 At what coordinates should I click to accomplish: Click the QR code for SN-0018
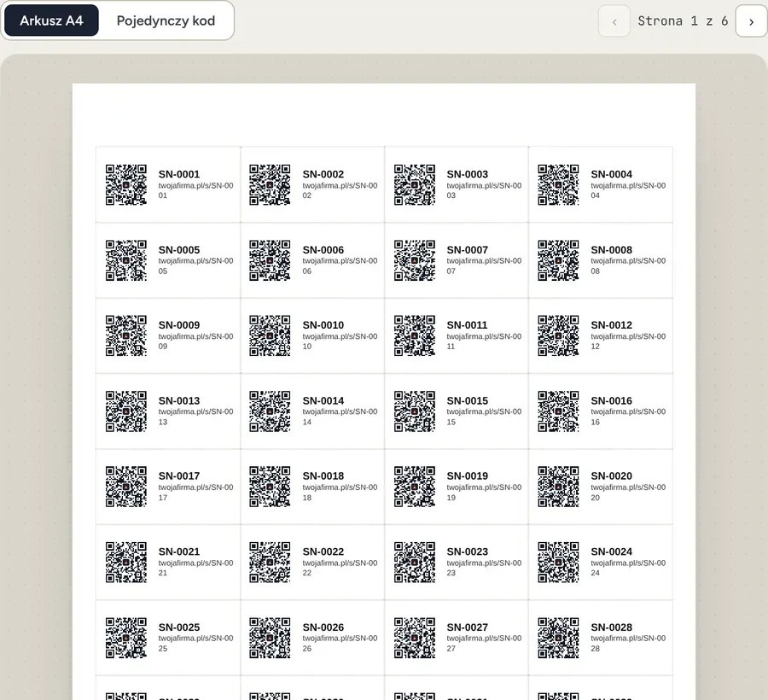270,487
